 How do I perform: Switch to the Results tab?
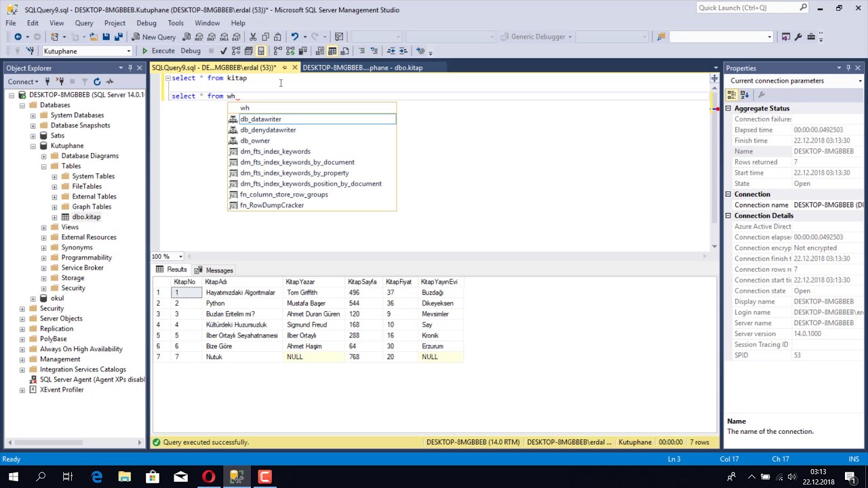tap(172, 270)
